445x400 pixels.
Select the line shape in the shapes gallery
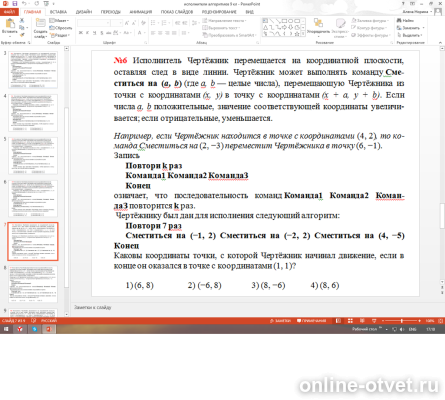click(272, 21)
